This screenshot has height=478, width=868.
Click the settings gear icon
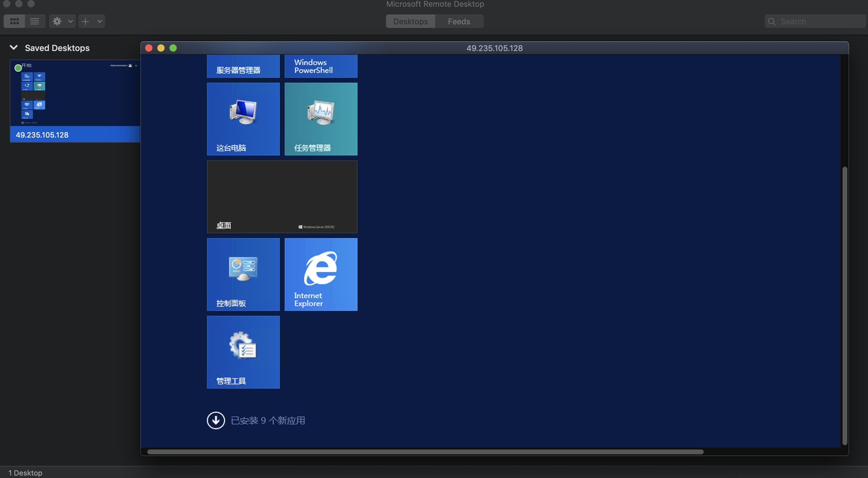[57, 21]
